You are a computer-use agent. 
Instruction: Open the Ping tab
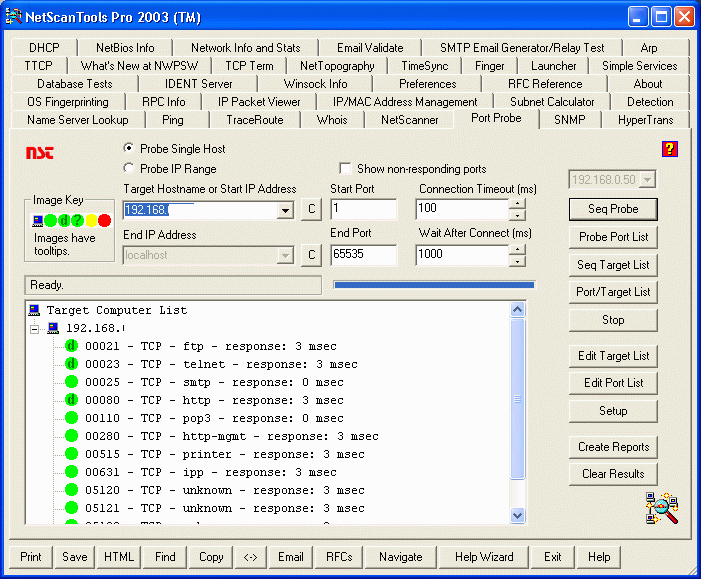tap(173, 120)
